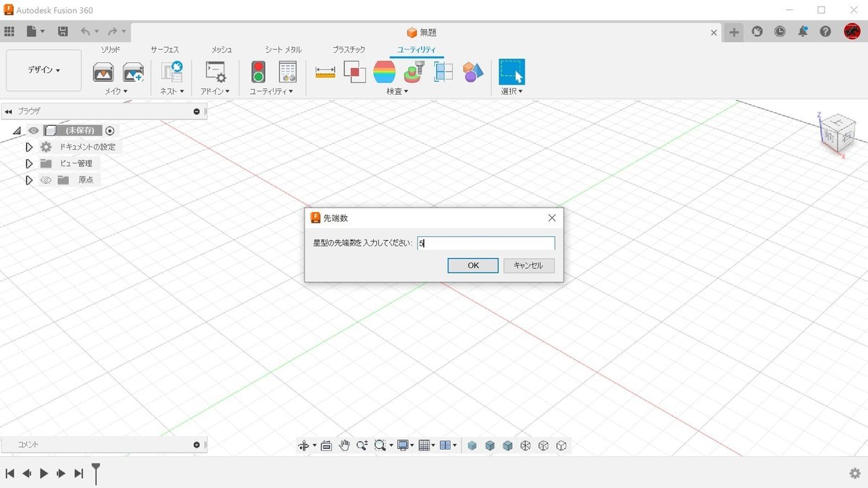
Task: Close the 先端数 dialog with X
Action: point(552,218)
